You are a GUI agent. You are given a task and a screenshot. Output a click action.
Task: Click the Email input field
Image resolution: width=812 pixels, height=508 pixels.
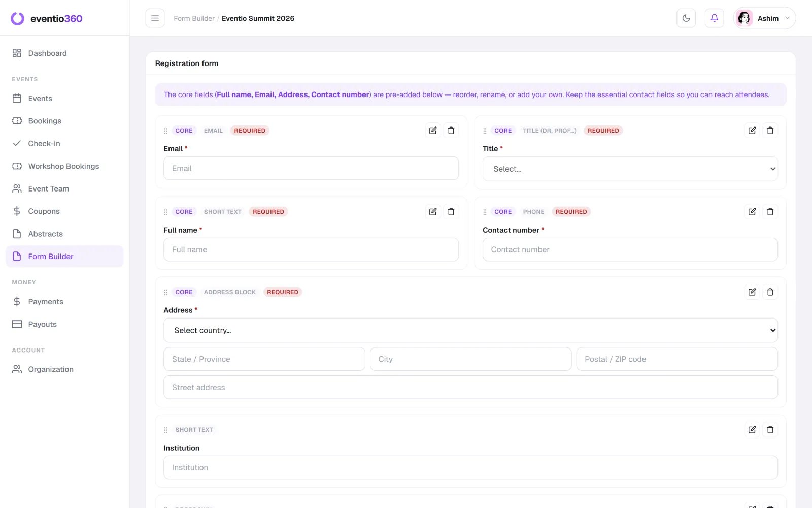(x=311, y=168)
